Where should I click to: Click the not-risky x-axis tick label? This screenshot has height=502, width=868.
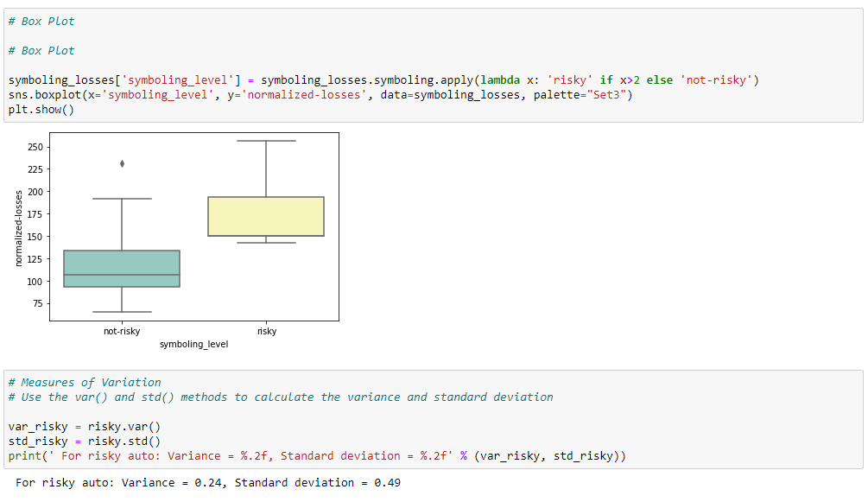click(122, 331)
